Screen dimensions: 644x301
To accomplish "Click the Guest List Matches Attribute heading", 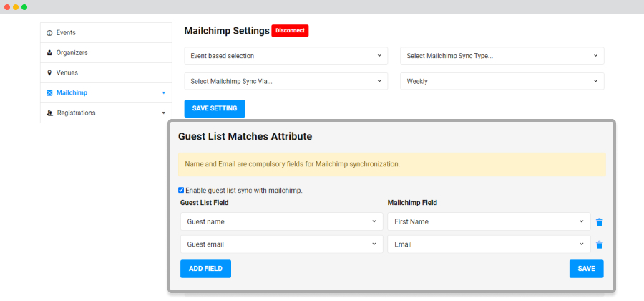I will tap(245, 136).
